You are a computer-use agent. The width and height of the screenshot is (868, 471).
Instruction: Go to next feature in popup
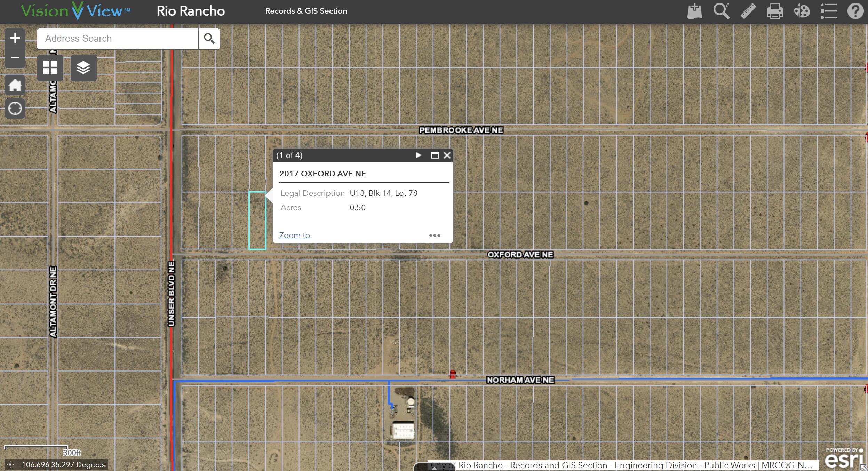(x=419, y=155)
